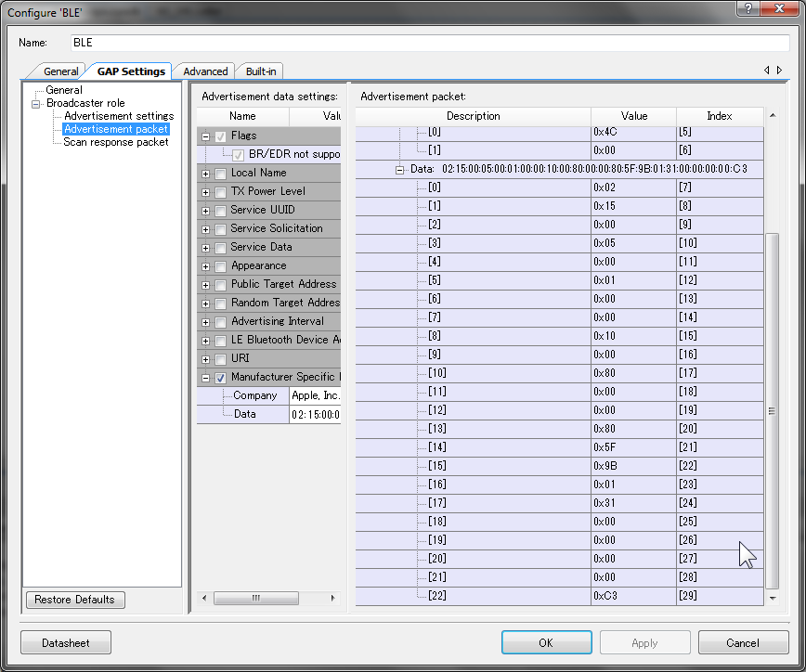Click the tab scroll right arrow

pyautogui.click(x=779, y=70)
